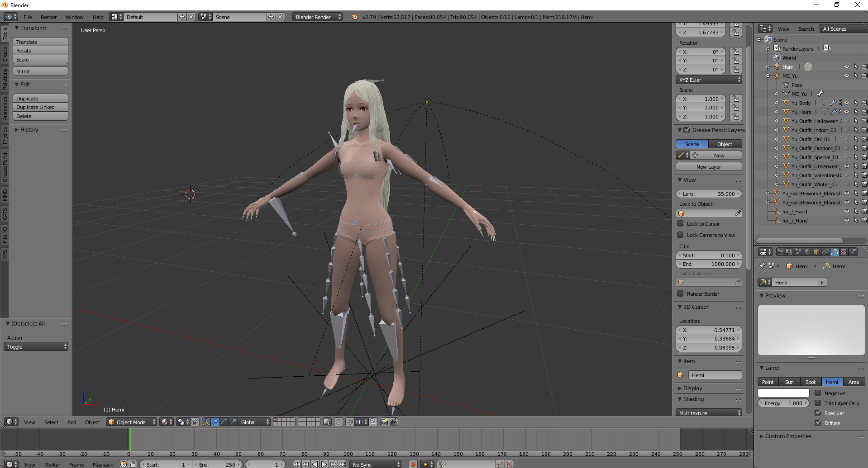Open the Render Layers properties tab

click(789, 252)
